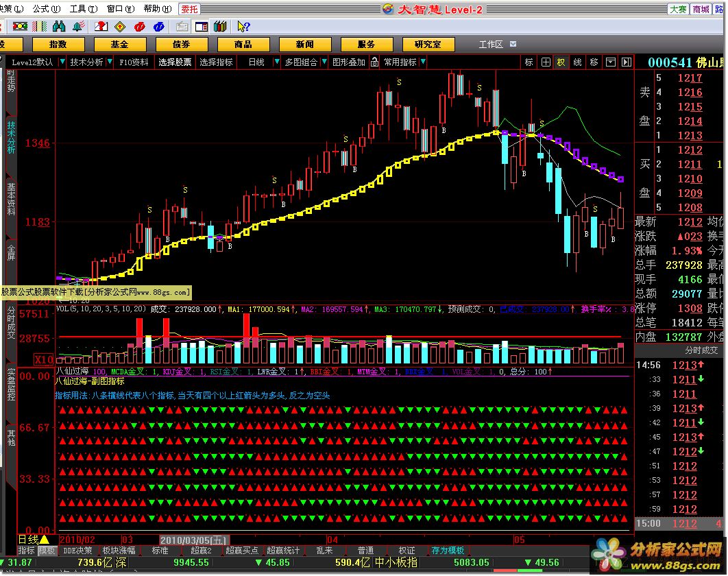Image resolution: width=728 pixels, height=576 pixels.
Task: Open the 研究室 yellow tab
Action: pos(428,44)
